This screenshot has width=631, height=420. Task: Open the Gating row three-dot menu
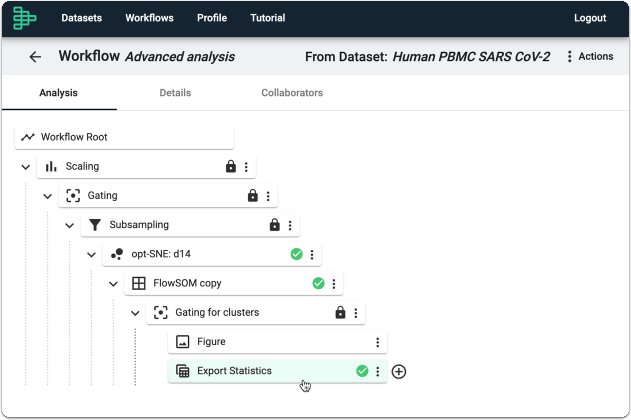tap(268, 196)
